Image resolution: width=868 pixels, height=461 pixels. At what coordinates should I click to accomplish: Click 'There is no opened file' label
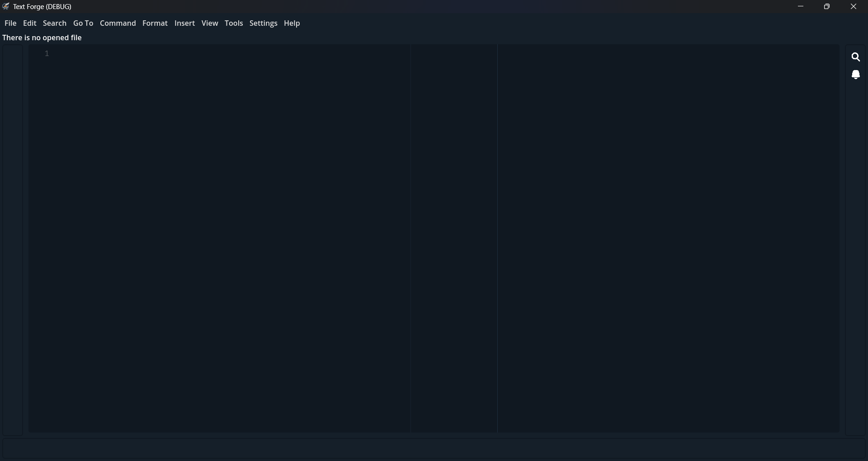(42, 38)
